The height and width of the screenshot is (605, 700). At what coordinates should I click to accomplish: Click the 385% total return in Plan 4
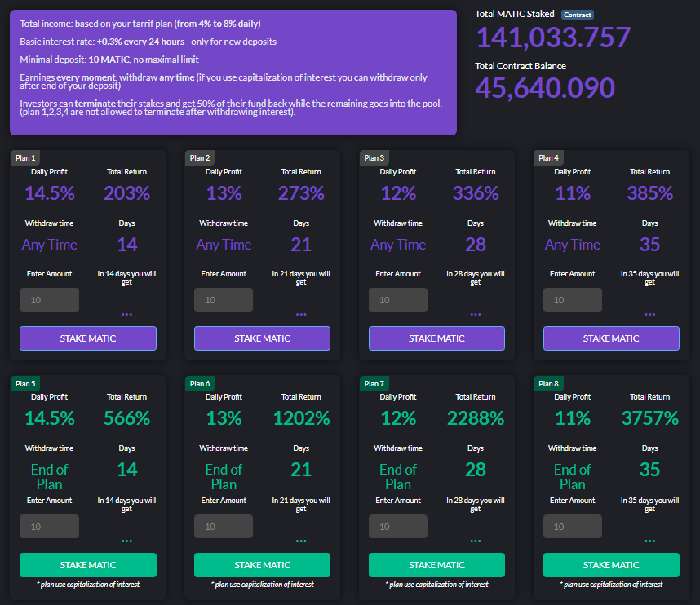point(650,193)
